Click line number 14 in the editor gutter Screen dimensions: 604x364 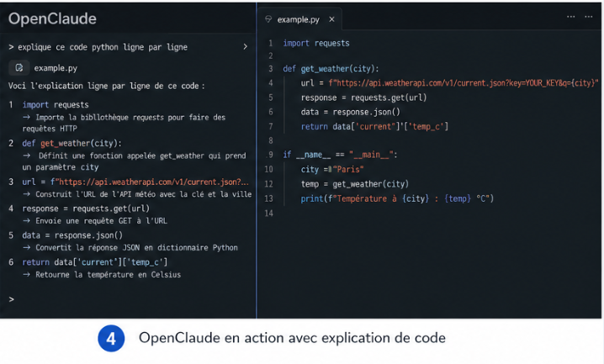[x=269, y=214]
